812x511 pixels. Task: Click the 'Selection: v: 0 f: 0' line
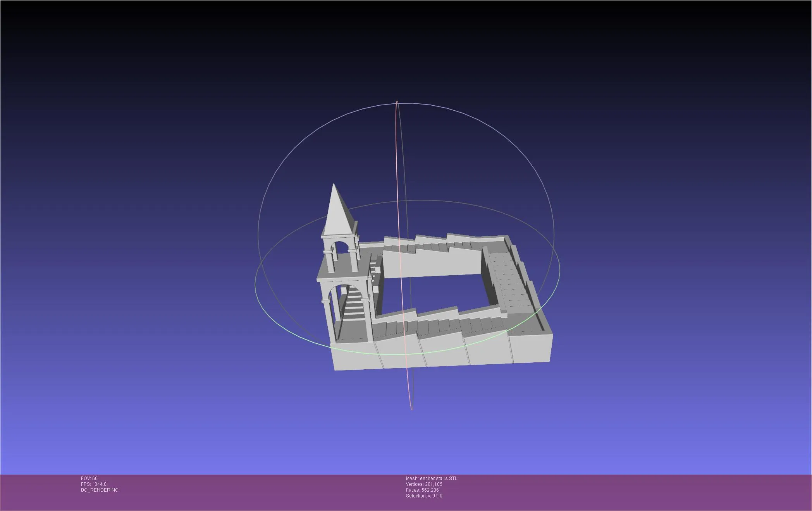coord(424,496)
